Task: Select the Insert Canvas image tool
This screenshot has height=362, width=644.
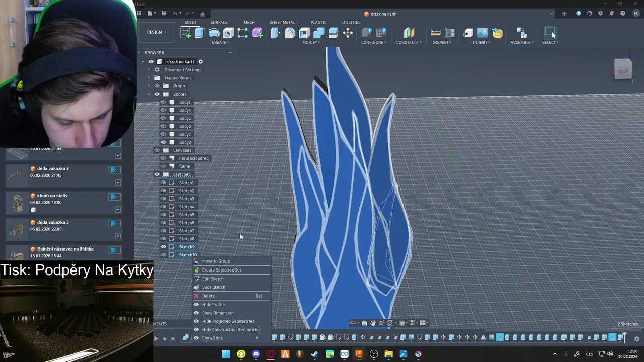Action: [x=482, y=33]
